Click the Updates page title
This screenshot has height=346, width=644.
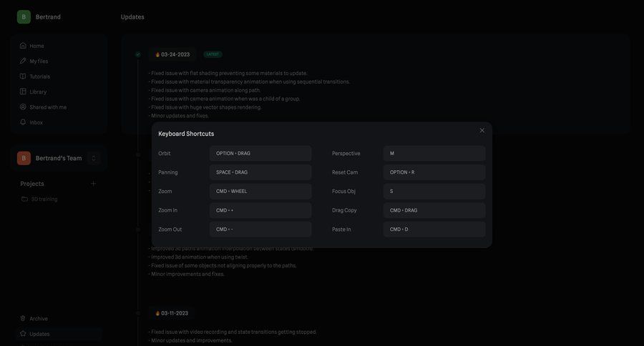132,17
